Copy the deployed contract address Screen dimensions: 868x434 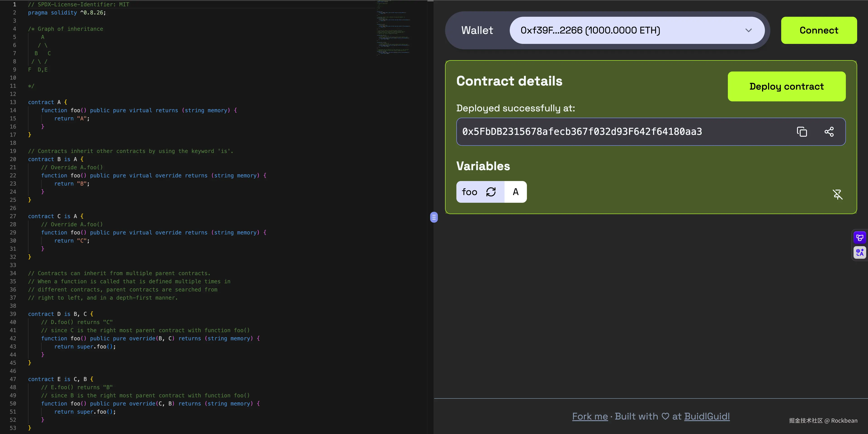802,131
